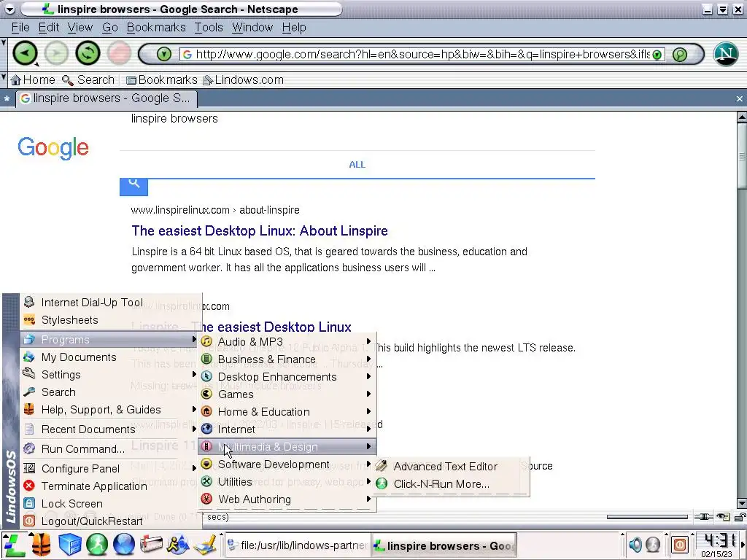Image resolution: width=747 pixels, height=560 pixels.
Task: Open the Internet Dial-Up Tool entry
Action: pos(111,303)
